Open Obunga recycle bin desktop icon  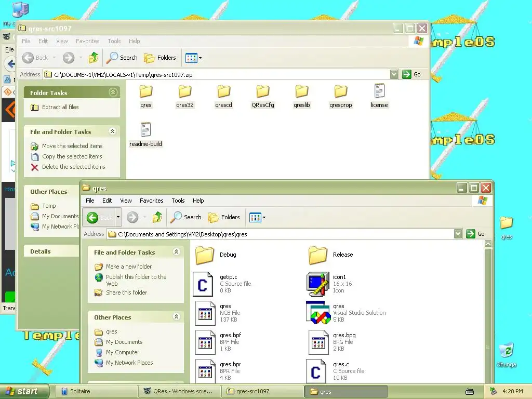point(506,355)
